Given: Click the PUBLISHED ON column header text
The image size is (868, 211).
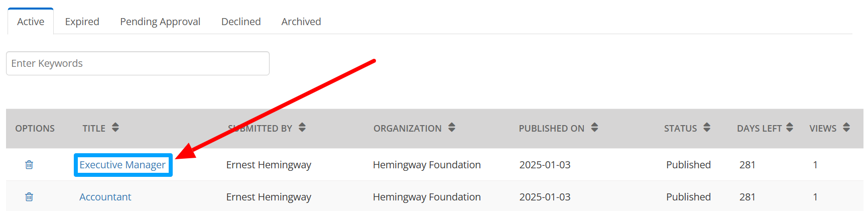Looking at the screenshot, I should pos(551,129).
